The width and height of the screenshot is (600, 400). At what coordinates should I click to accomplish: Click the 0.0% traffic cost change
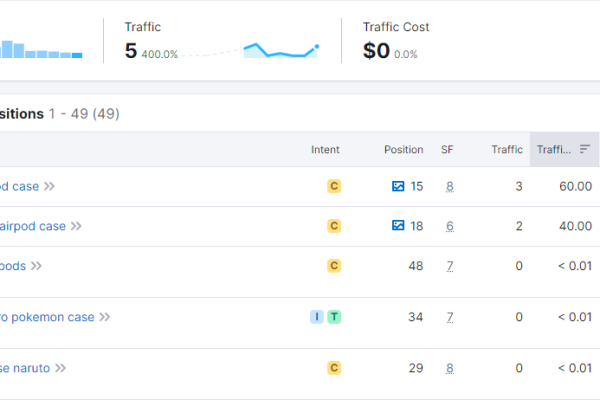406,54
